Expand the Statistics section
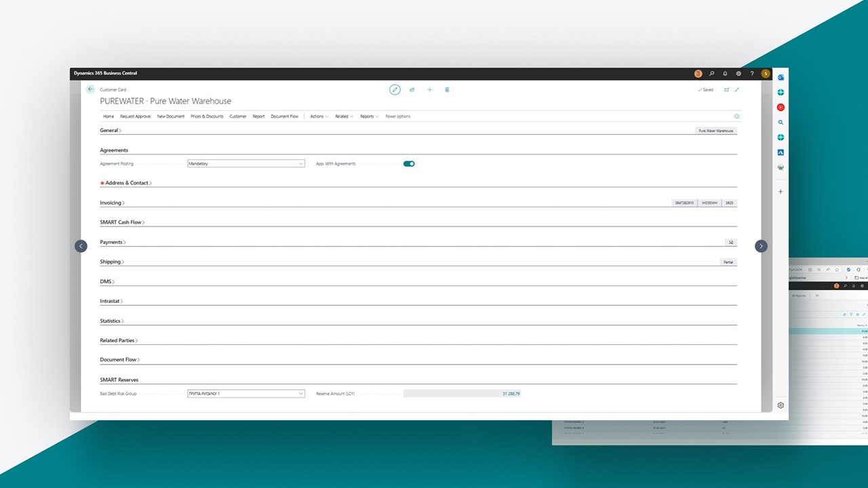This screenshot has width=868, height=488. [x=112, y=321]
